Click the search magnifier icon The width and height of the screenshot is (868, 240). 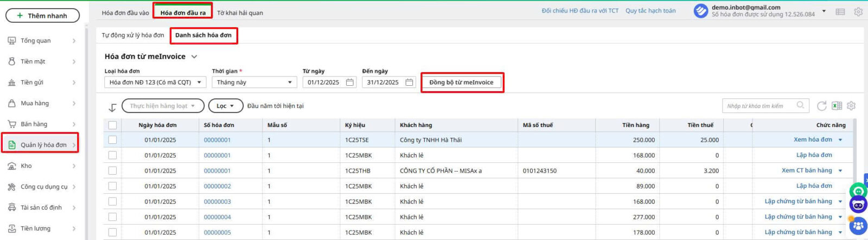pyautogui.click(x=801, y=105)
